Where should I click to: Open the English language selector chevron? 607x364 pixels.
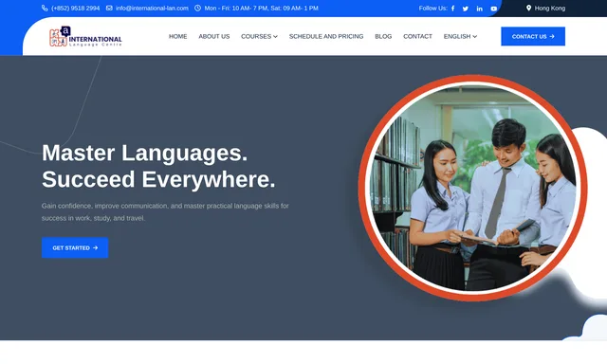click(x=474, y=37)
